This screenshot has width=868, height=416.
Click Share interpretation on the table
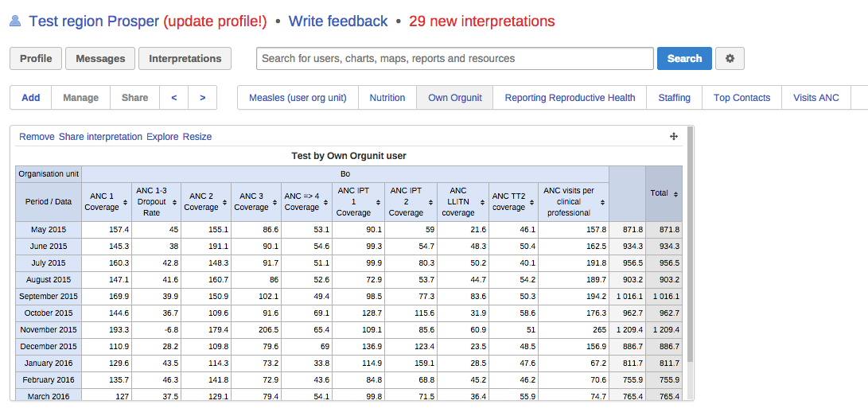[x=100, y=137]
